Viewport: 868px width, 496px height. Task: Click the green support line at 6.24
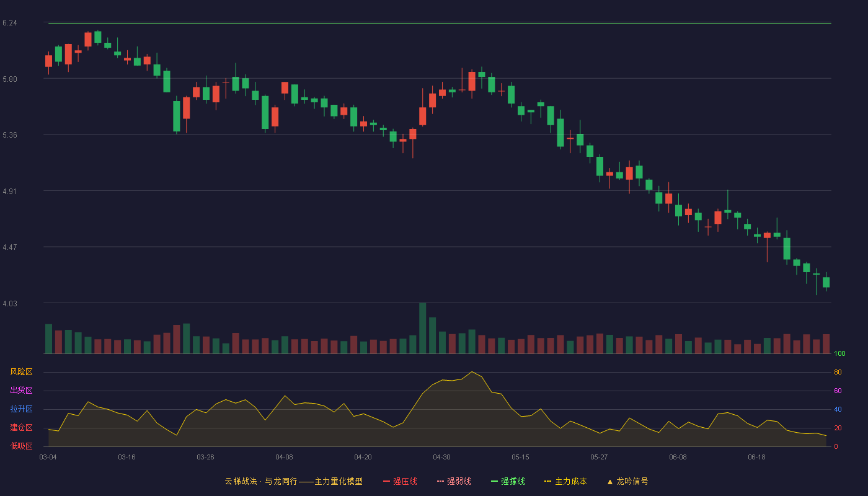click(x=440, y=24)
